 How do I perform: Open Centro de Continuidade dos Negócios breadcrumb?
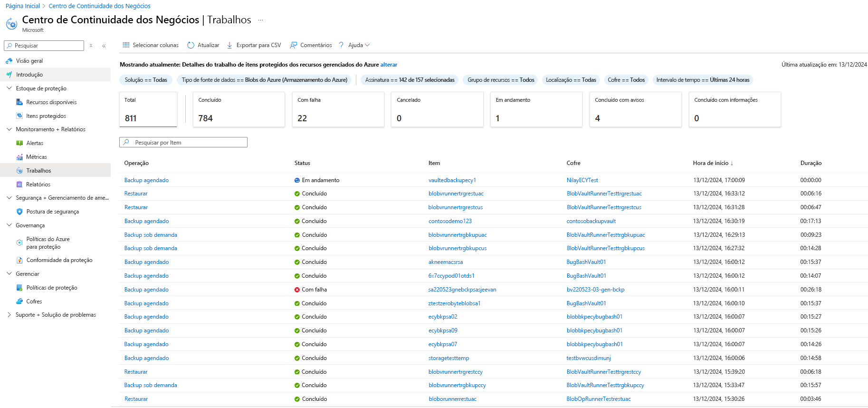[x=99, y=6]
